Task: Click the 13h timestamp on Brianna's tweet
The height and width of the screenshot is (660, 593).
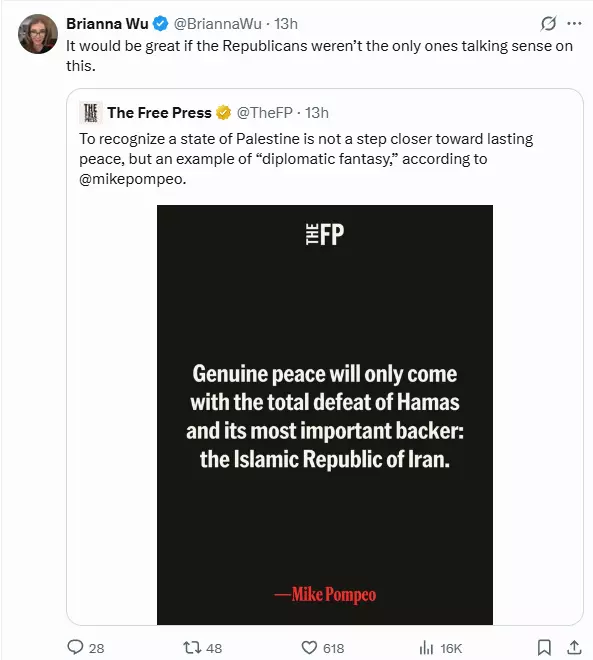Action: tap(286, 24)
